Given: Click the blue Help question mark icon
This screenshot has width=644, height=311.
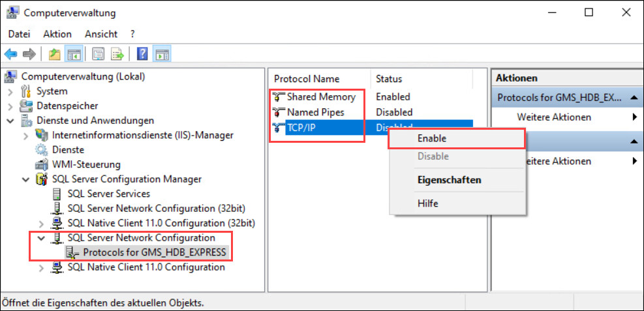Looking at the screenshot, I should 142,54.
